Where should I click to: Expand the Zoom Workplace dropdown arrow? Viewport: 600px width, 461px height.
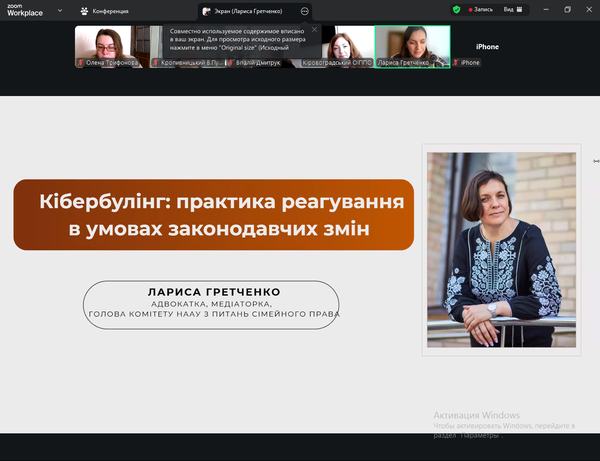pyautogui.click(x=59, y=10)
